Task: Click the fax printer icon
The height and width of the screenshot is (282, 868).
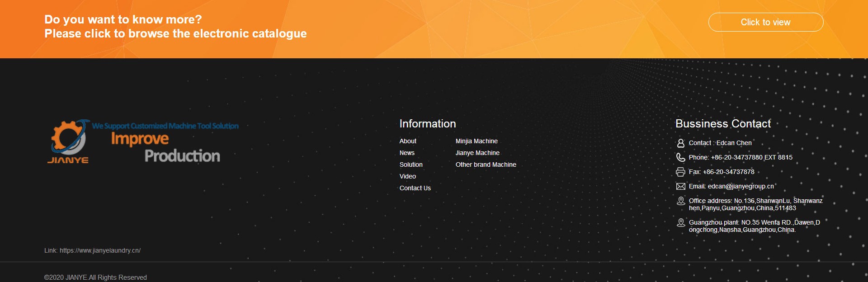Action: 680,172
